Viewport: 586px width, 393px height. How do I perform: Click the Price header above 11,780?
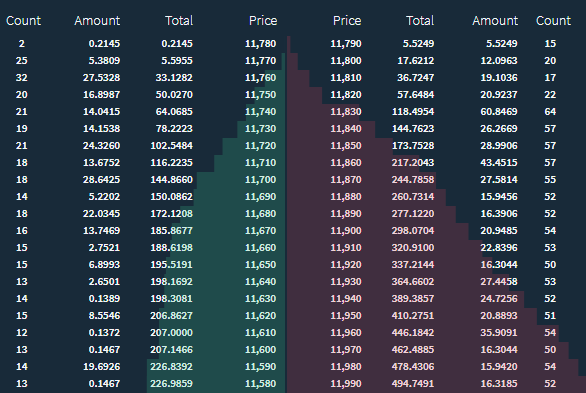(x=263, y=21)
